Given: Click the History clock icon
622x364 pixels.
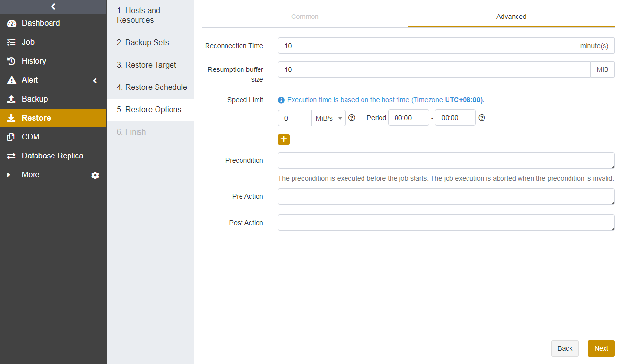Looking at the screenshot, I should coord(12,61).
